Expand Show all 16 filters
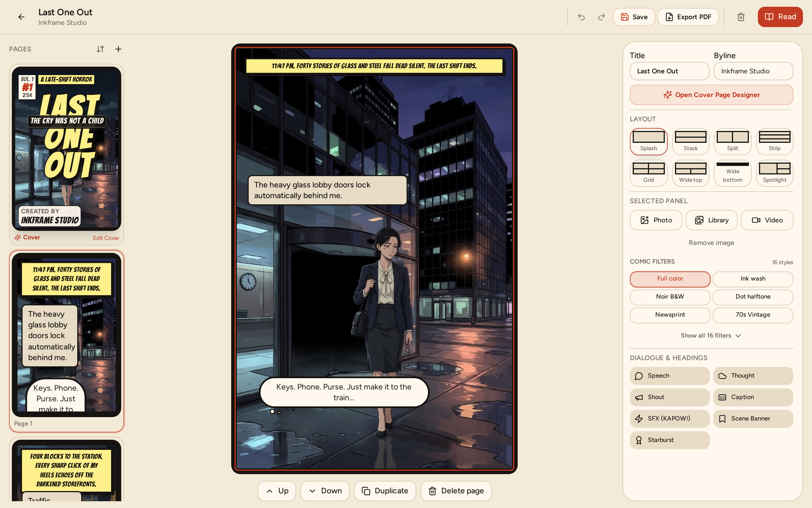 point(711,336)
